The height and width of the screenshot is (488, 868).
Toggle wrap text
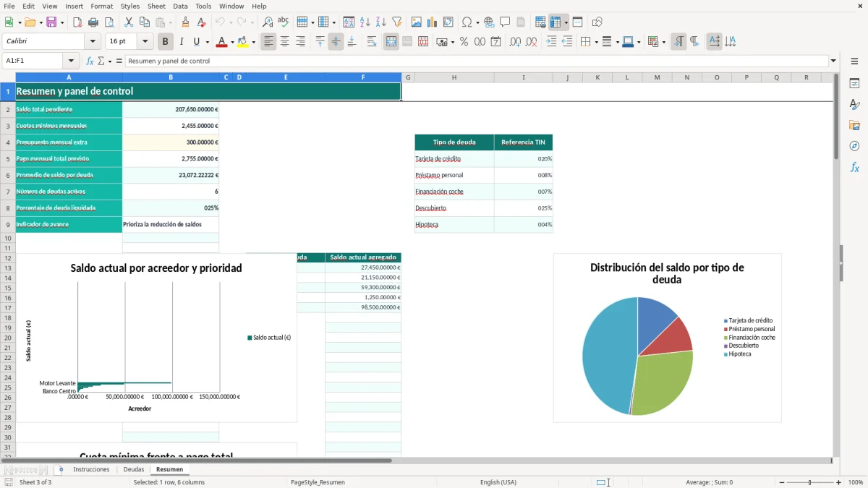(x=372, y=42)
